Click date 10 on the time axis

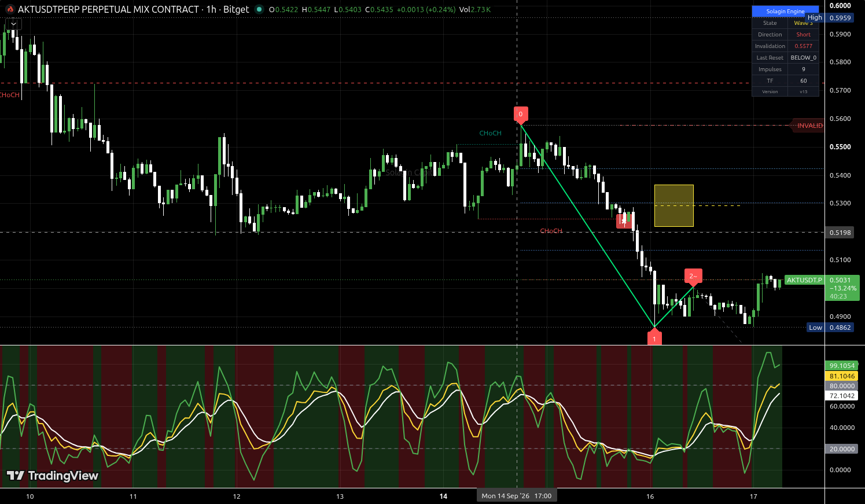coord(30,496)
